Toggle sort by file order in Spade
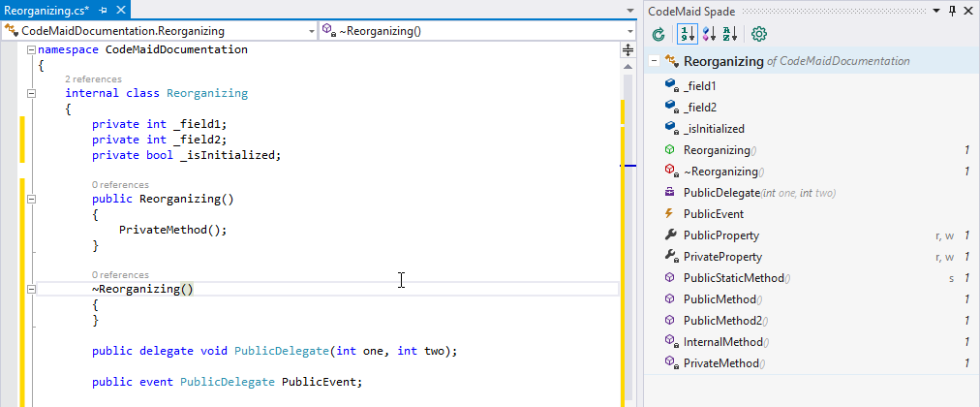 point(687,34)
